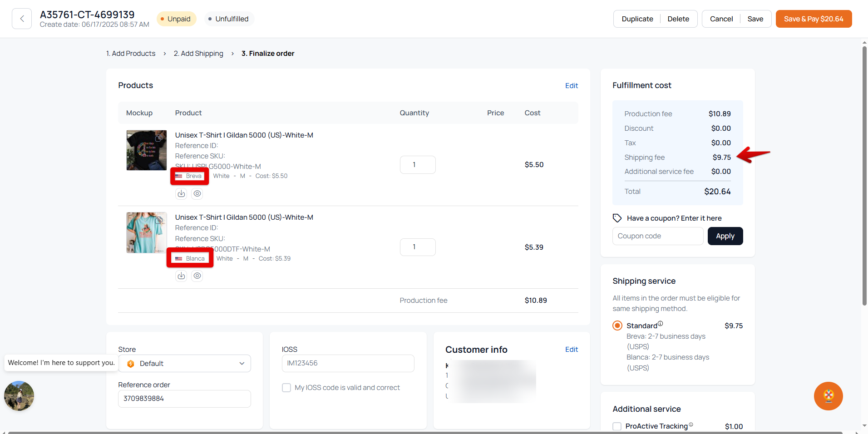Go to step 1 Add Products
868x434 pixels.
point(131,54)
